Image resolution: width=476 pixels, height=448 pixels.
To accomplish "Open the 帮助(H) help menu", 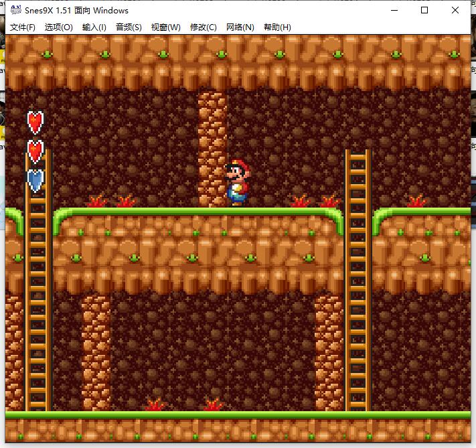I will 277,27.
